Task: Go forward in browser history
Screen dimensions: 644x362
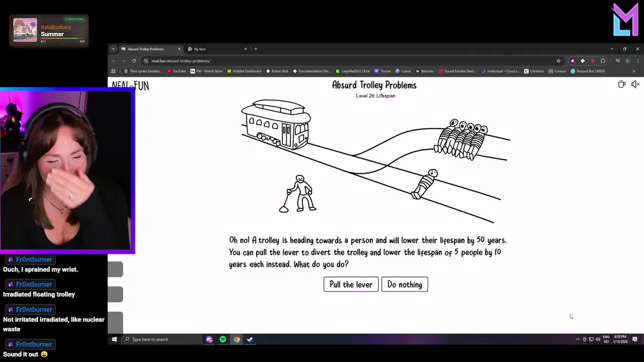Action: point(124,61)
